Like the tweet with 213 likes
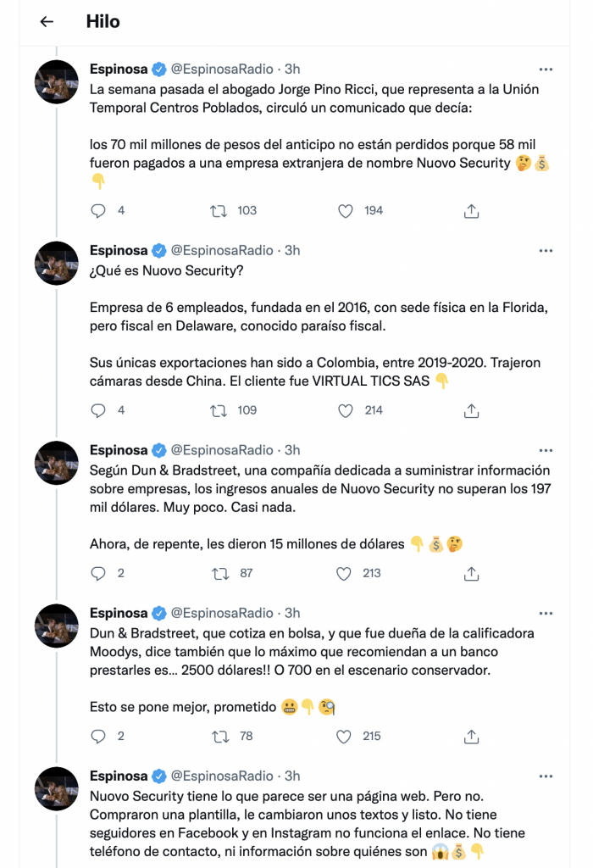Screen dimensions: 593x868 pyautogui.click(x=345, y=573)
